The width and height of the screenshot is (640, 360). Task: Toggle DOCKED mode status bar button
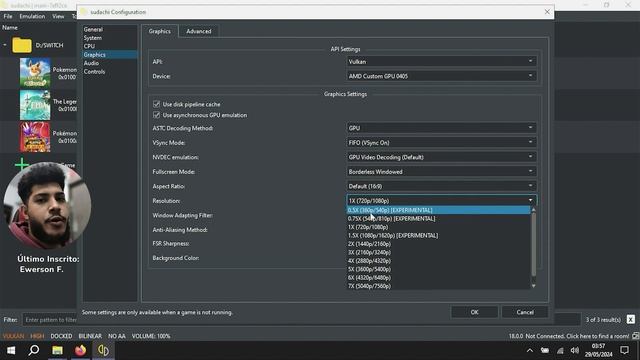tap(61, 336)
